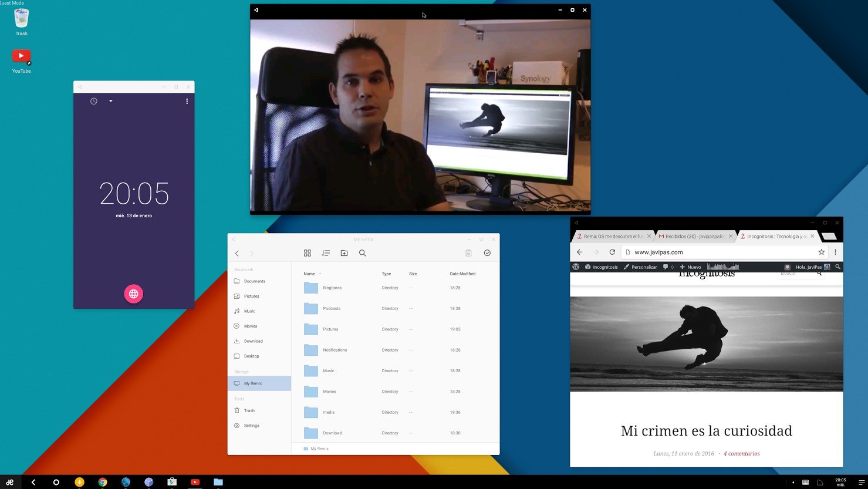Bookmark this page with the star icon
Image resolution: width=868 pixels, height=489 pixels.
tap(822, 252)
